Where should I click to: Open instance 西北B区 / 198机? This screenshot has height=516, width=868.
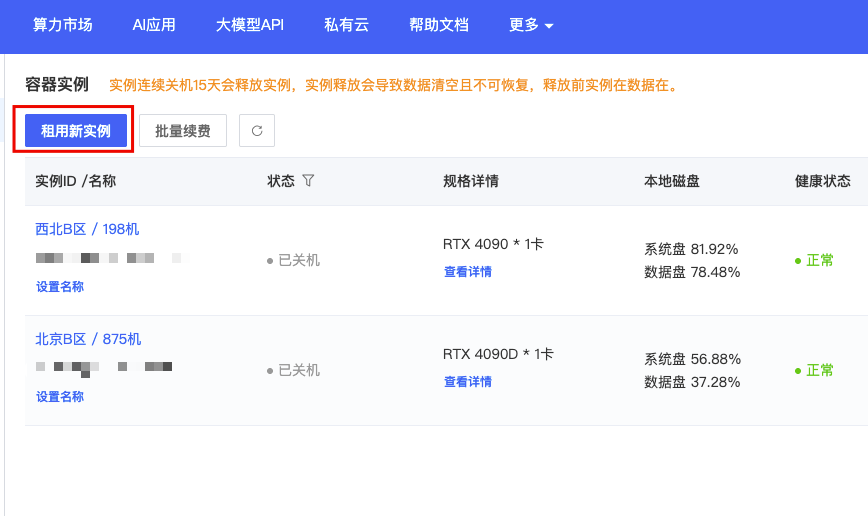(x=87, y=229)
